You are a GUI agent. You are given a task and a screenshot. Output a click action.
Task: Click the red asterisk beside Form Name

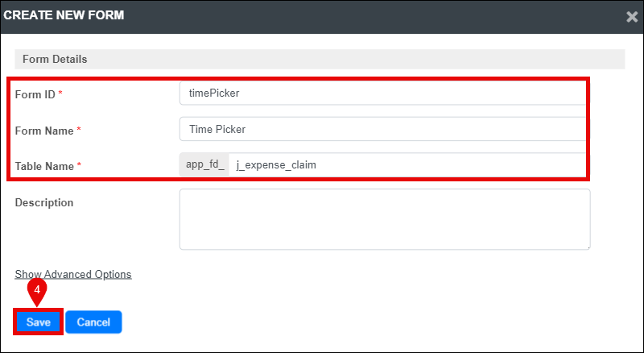click(79, 130)
